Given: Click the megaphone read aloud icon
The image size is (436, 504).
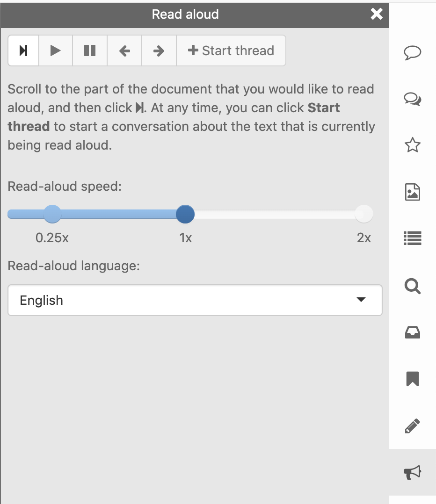Looking at the screenshot, I should [x=412, y=473].
